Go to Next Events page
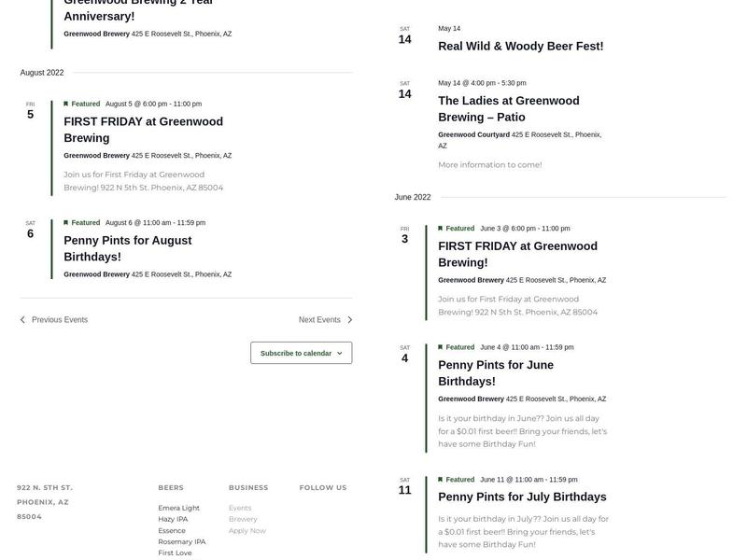Viewport: 747px width, 560px height. 319,320
